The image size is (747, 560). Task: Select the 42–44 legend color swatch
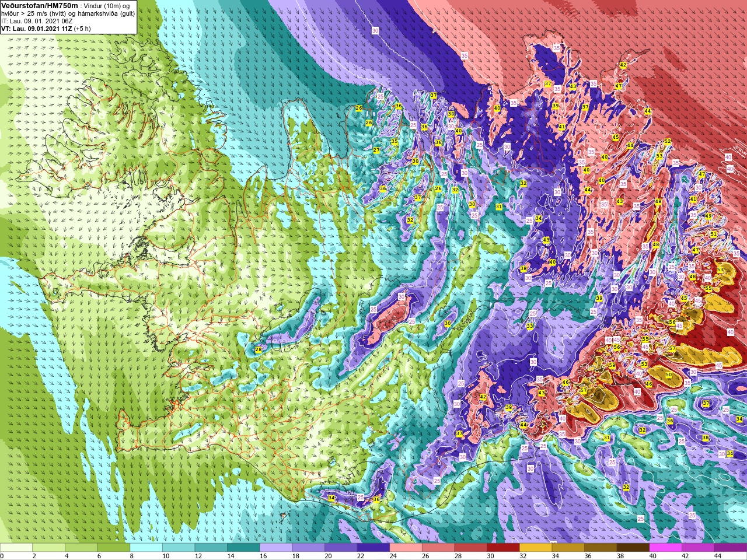tap(698, 548)
